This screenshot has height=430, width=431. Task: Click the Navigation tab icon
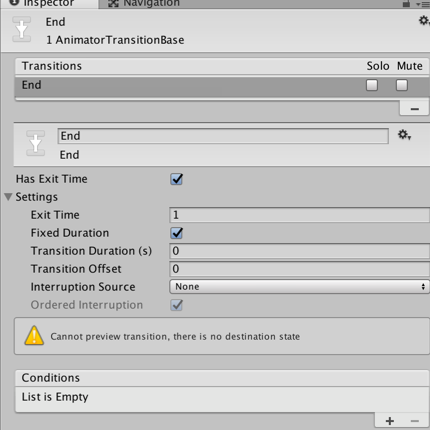point(113,3)
